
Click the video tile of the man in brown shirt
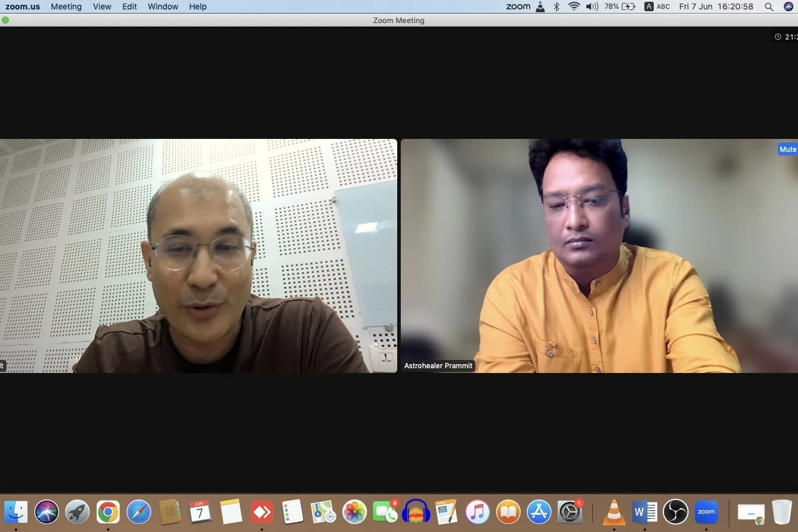click(199, 256)
